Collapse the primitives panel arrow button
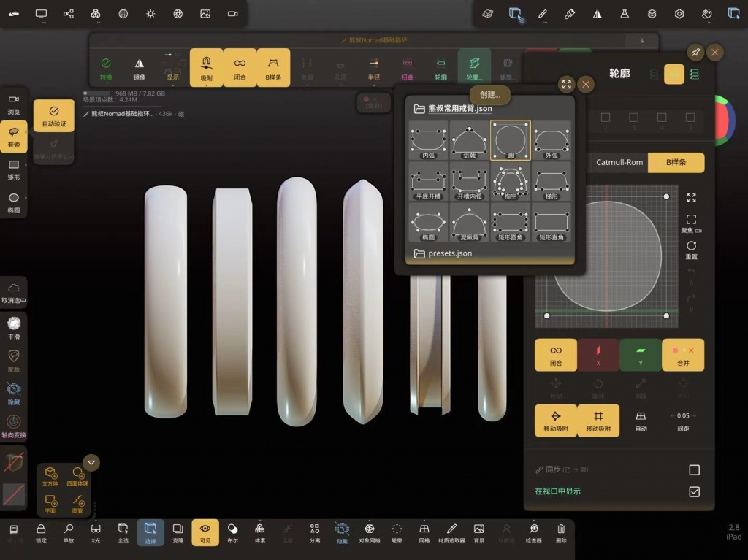Viewport: 748px width, 560px height. click(x=91, y=462)
